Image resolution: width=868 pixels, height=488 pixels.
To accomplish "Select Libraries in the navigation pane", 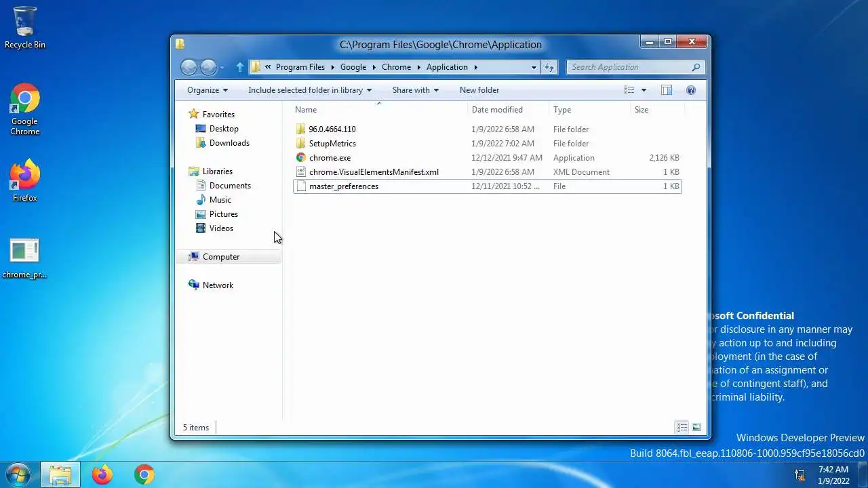I will point(217,171).
